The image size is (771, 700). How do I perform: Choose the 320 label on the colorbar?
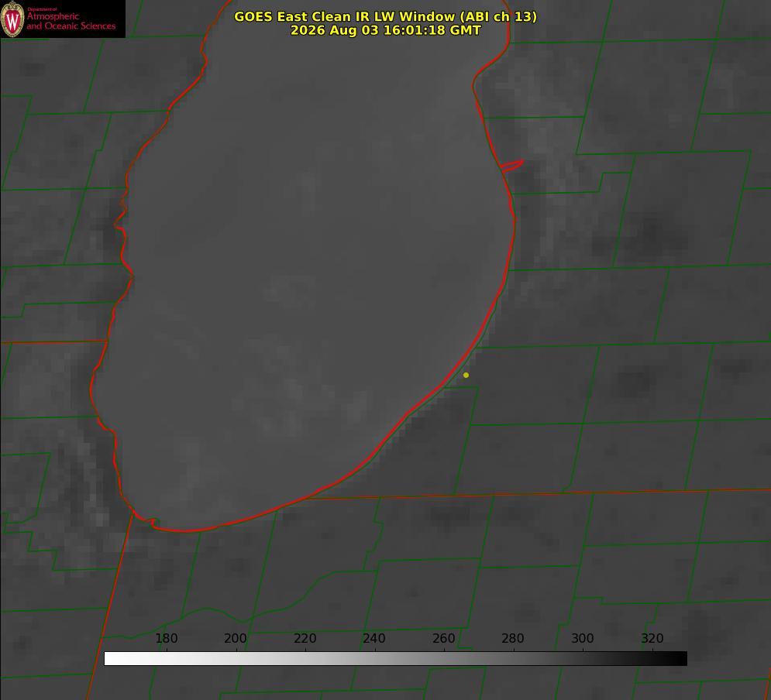click(x=652, y=638)
